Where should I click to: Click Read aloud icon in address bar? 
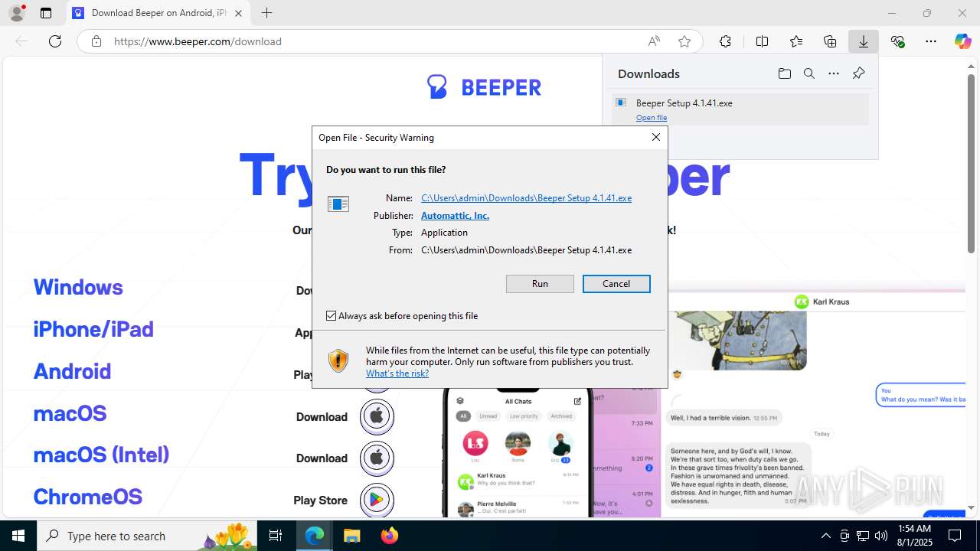[x=654, y=41]
